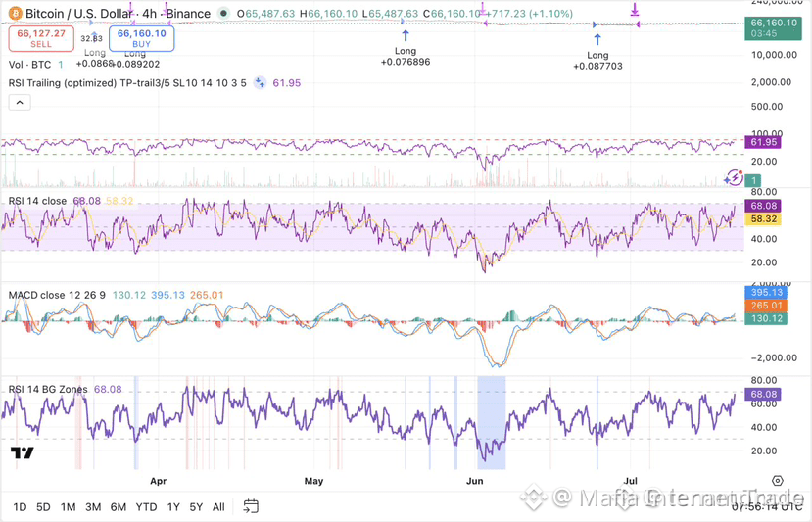This screenshot has width=812, height=522.
Task: Click the May label on time axis
Action: [x=313, y=481]
